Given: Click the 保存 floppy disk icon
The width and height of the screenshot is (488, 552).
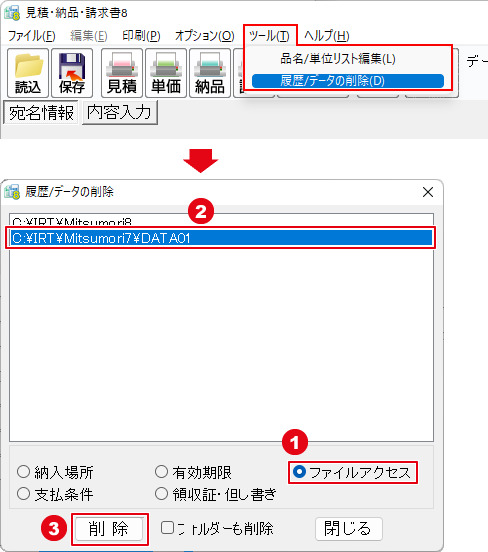Looking at the screenshot, I should pos(72,73).
